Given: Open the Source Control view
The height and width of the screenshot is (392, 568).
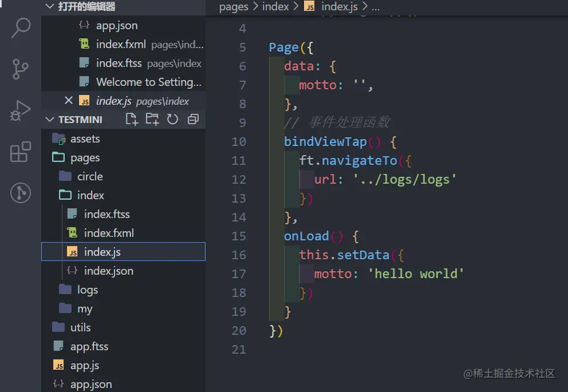Looking at the screenshot, I should [20, 69].
